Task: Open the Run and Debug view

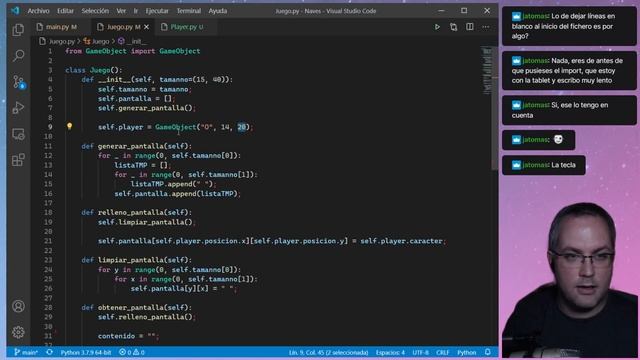Action: (18, 108)
